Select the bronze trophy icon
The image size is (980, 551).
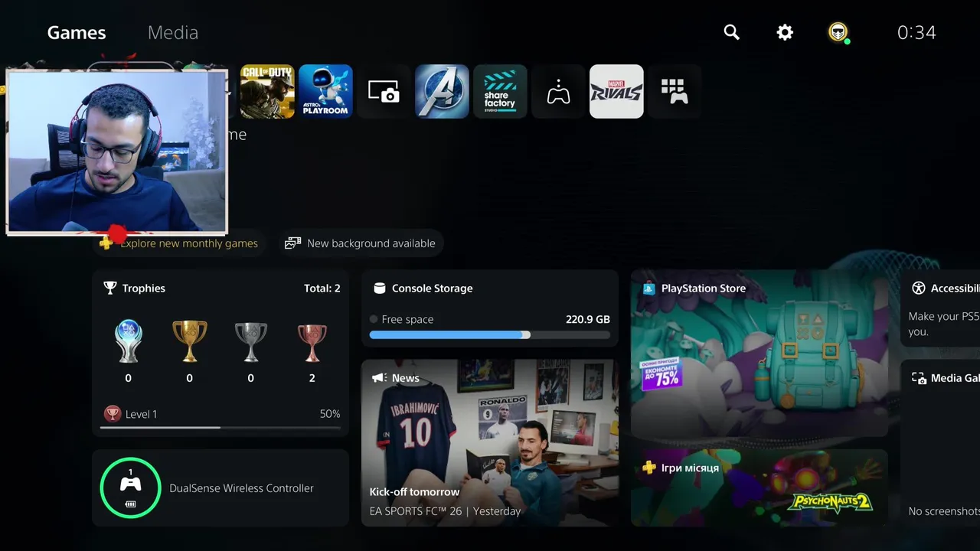[312, 343]
